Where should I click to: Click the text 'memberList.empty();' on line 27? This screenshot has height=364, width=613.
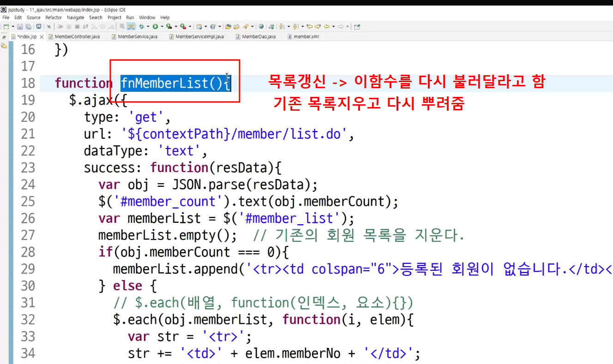168,235
